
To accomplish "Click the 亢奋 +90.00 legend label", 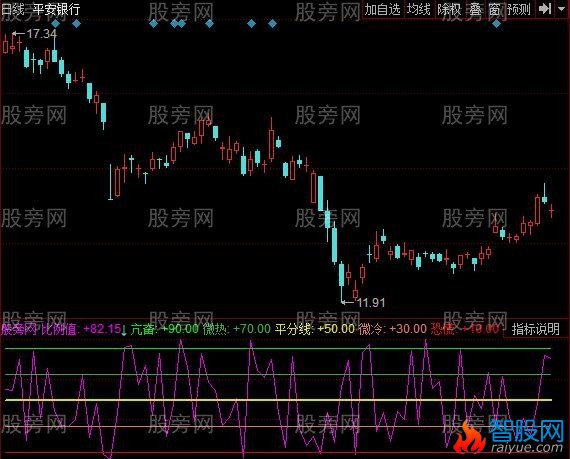I will click(x=164, y=329).
